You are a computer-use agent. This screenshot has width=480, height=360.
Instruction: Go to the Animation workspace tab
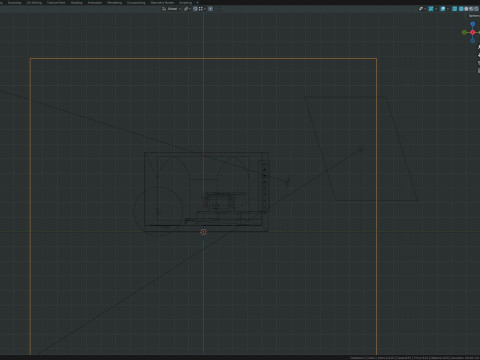click(x=95, y=3)
